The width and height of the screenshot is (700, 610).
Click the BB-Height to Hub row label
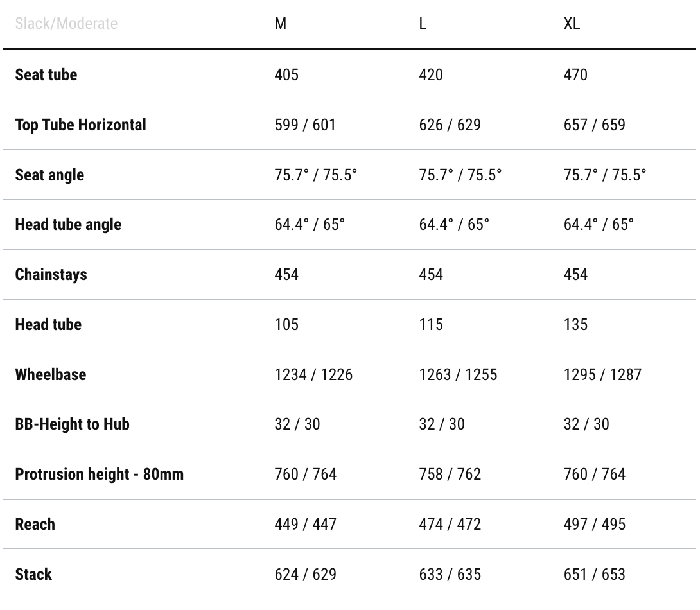coord(73,424)
